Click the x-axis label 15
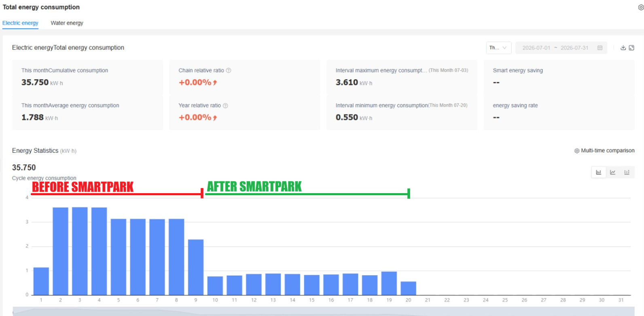 312,300
